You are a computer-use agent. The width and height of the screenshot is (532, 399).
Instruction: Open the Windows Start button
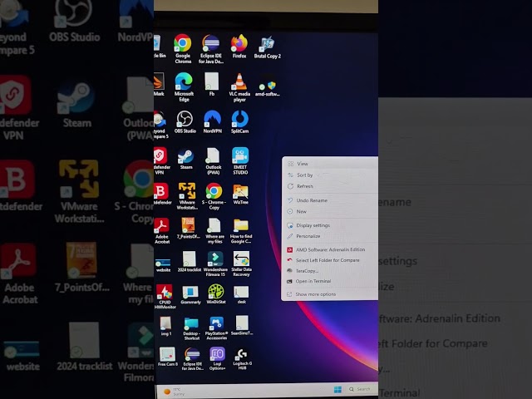click(x=337, y=390)
